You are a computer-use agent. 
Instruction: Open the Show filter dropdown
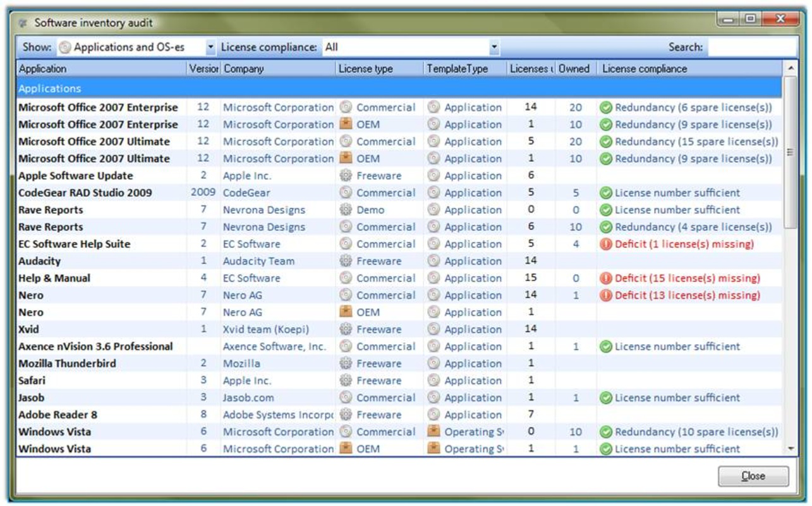(x=210, y=47)
